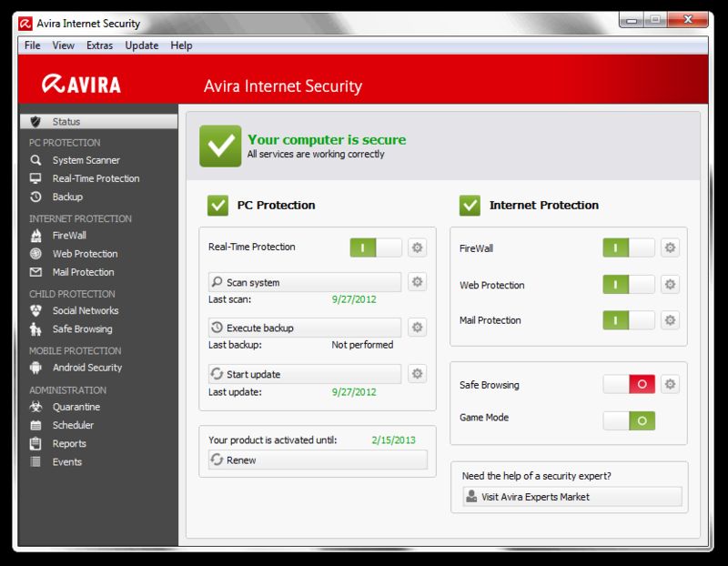Click the Scan system button

(305, 282)
